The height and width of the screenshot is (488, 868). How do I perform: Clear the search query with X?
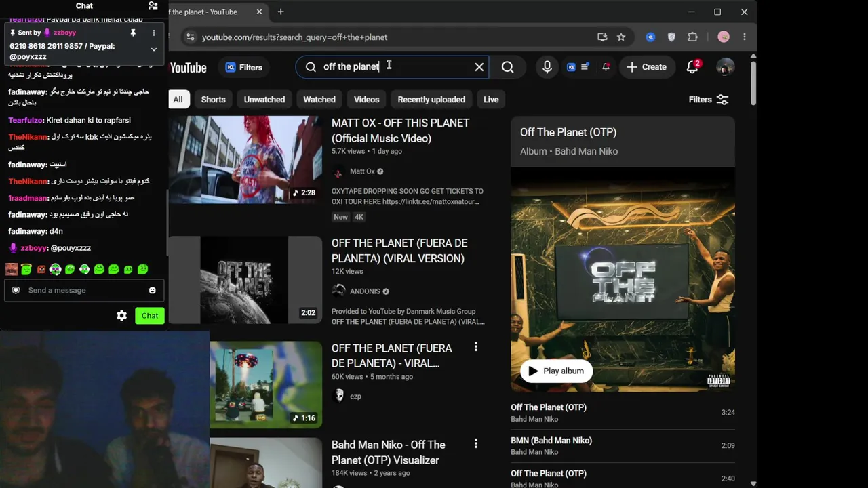point(479,67)
